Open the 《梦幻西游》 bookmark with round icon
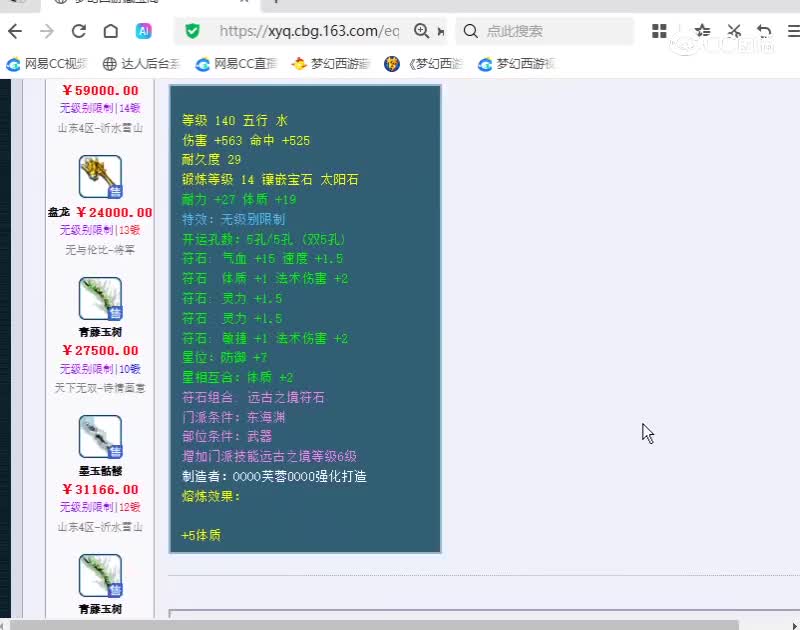 click(x=424, y=64)
